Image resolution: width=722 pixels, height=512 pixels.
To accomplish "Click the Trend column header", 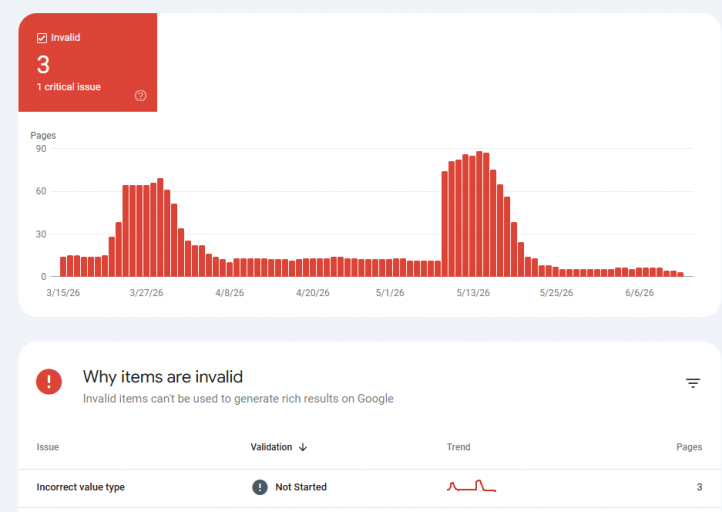I will pyautogui.click(x=458, y=447).
